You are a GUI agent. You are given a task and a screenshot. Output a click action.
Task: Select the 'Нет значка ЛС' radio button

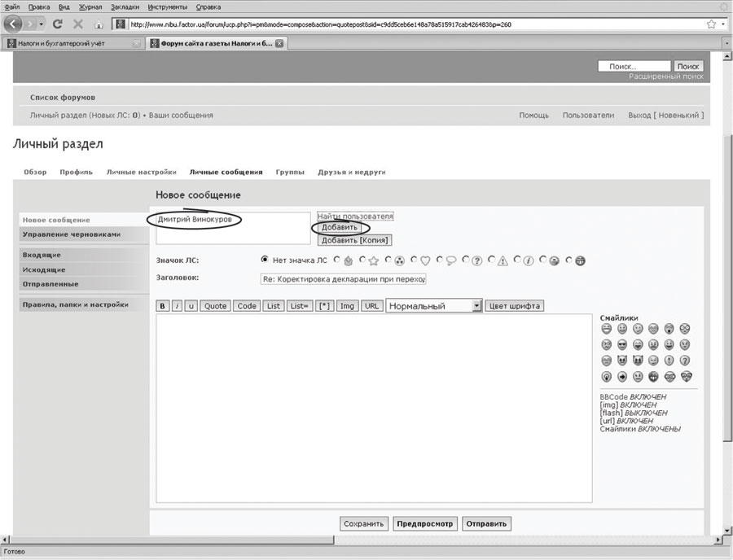point(265,260)
